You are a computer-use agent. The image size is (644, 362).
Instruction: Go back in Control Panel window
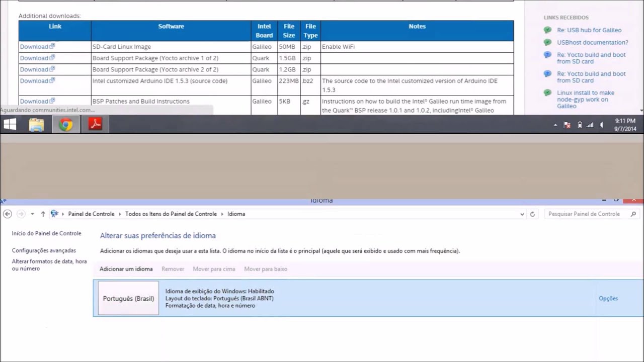coord(7,214)
